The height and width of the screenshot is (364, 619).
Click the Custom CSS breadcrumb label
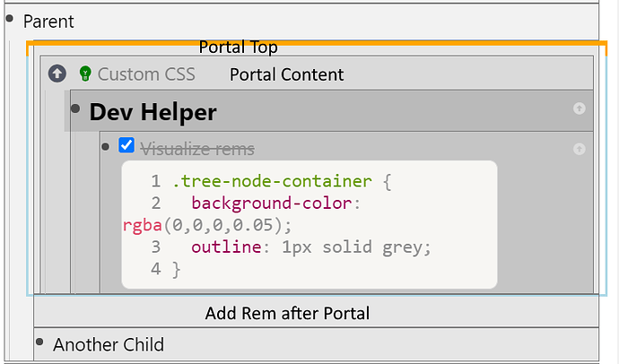tap(146, 74)
